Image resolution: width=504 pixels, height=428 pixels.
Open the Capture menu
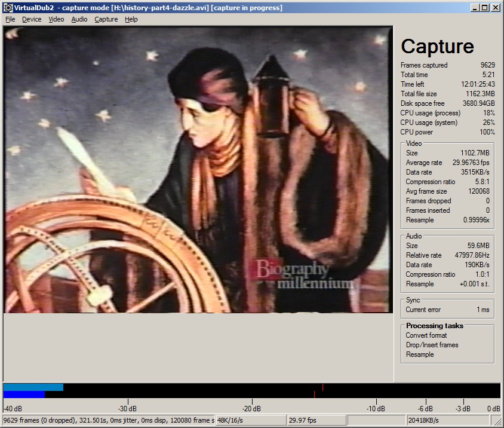106,19
